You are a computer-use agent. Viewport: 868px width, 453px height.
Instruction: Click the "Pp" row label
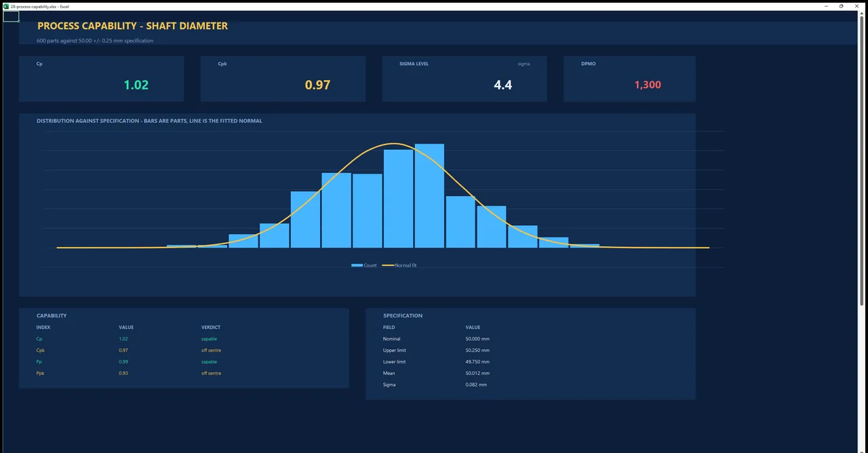point(39,362)
